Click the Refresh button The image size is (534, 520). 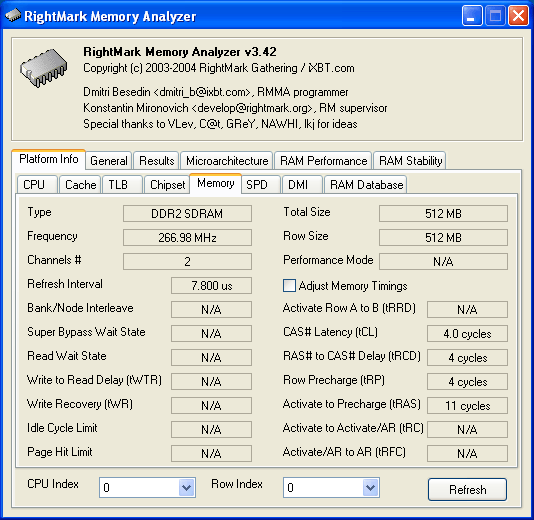[x=467, y=489]
